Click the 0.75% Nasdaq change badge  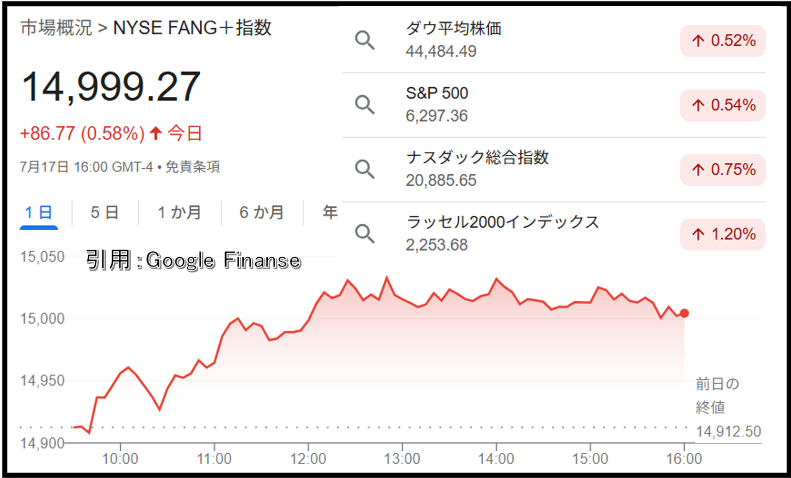[x=722, y=170]
